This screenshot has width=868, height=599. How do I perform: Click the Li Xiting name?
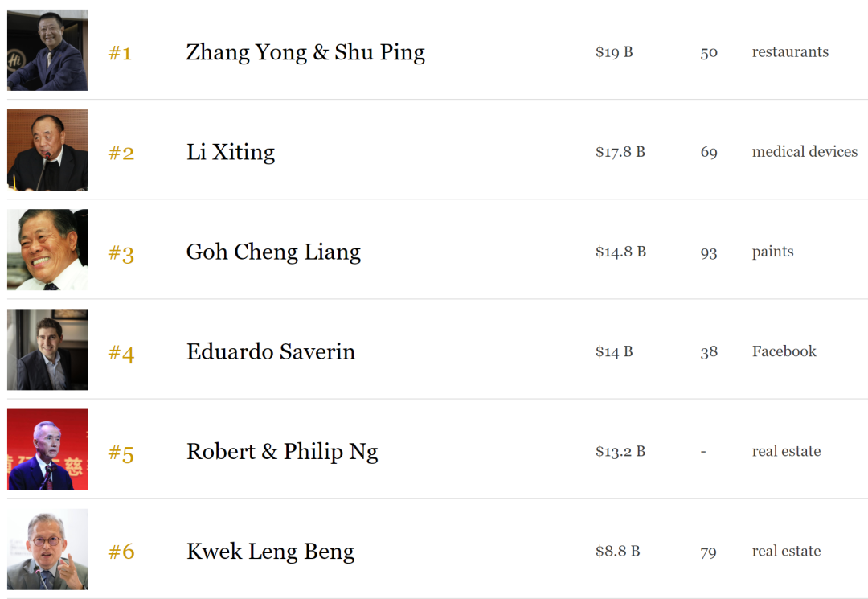[231, 152]
